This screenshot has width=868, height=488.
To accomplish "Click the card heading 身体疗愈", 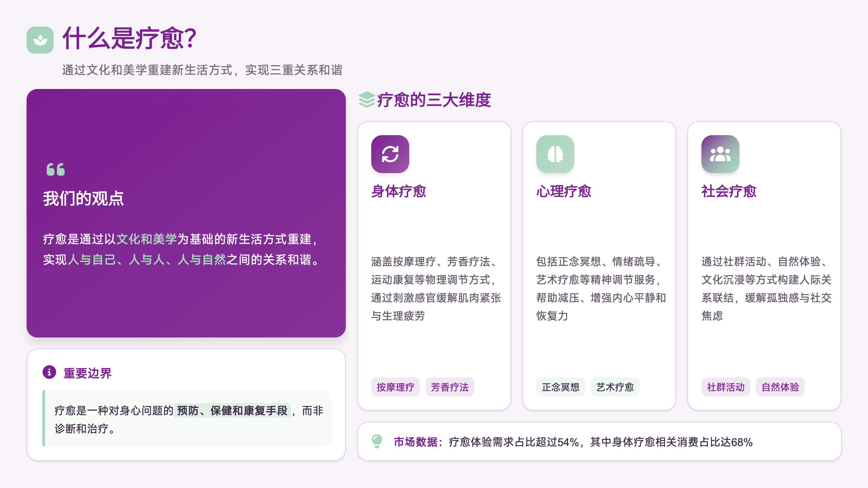I will coord(399,191).
